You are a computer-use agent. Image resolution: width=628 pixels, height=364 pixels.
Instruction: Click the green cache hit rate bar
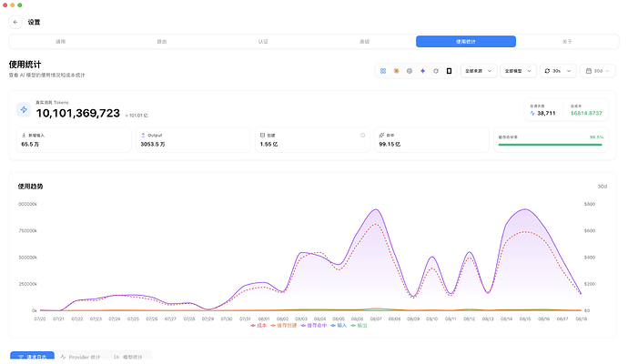pos(550,145)
